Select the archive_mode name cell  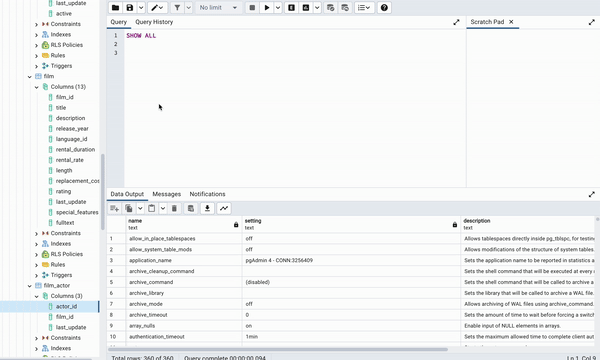(184, 304)
